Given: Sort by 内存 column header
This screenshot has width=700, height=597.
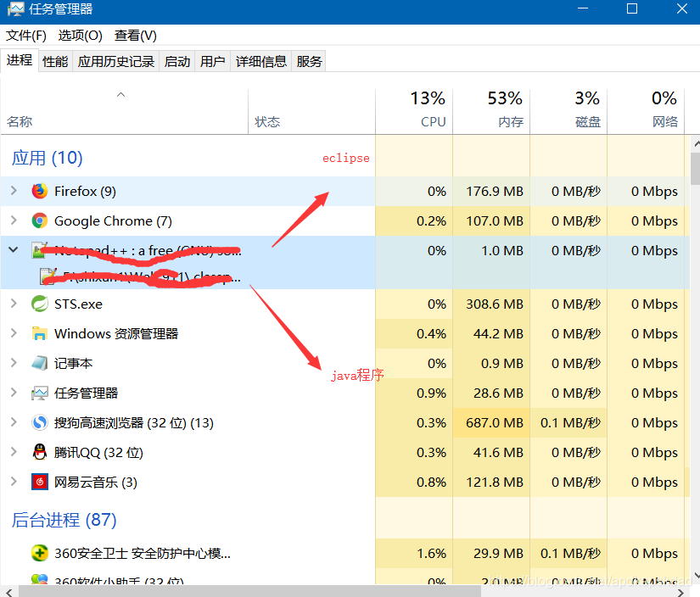Looking at the screenshot, I should coord(491,112).
